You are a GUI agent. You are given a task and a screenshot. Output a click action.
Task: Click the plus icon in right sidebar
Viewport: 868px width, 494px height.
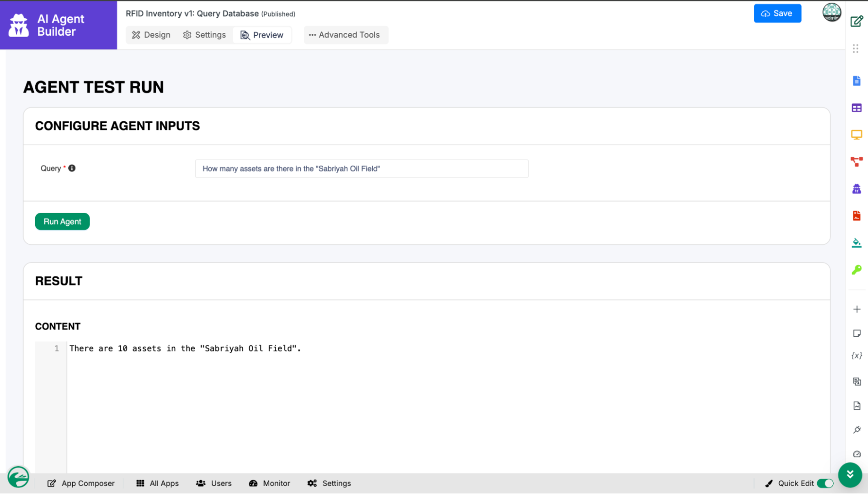(x=857, y=310)
